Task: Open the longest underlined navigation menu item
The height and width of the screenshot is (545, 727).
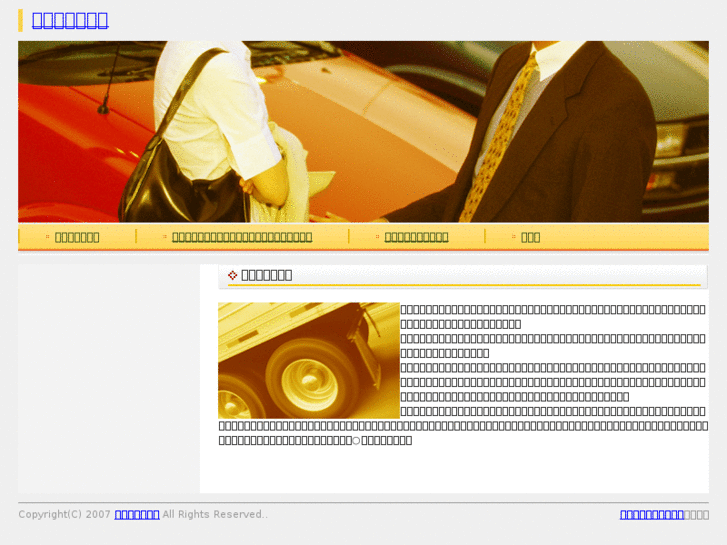Action: click(x=242, y=237)
